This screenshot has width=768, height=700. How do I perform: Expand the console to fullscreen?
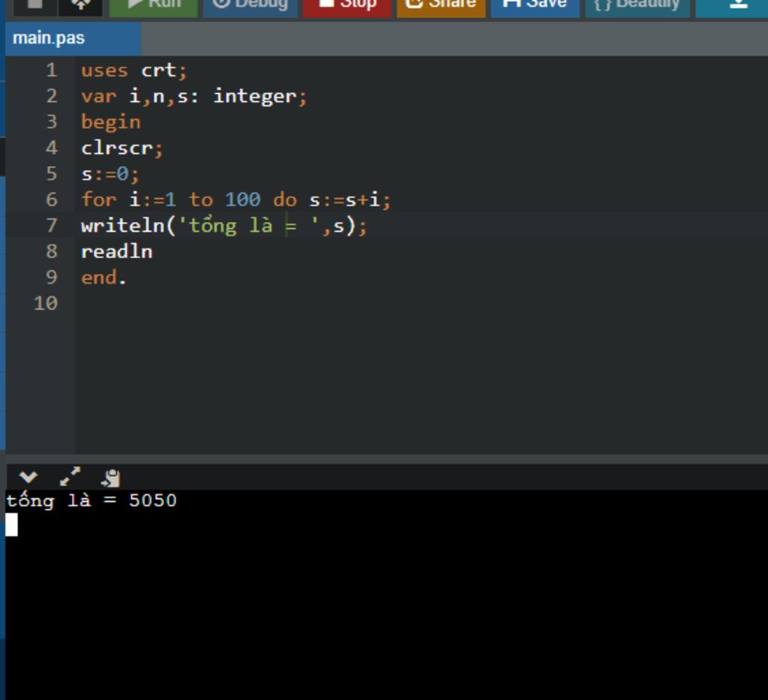70,476
